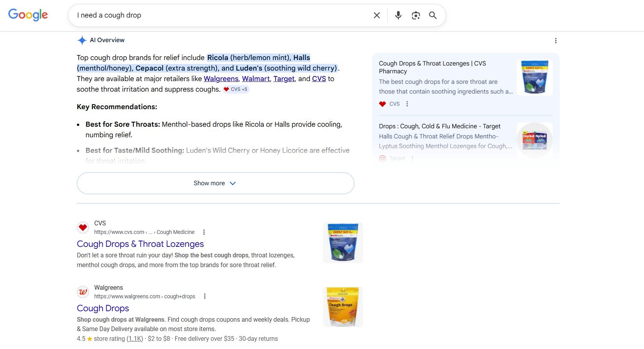The width and height of the screenshot is (644, 349).
Task: Open options next to Walgreens result URL
Action: click(205, 296)
